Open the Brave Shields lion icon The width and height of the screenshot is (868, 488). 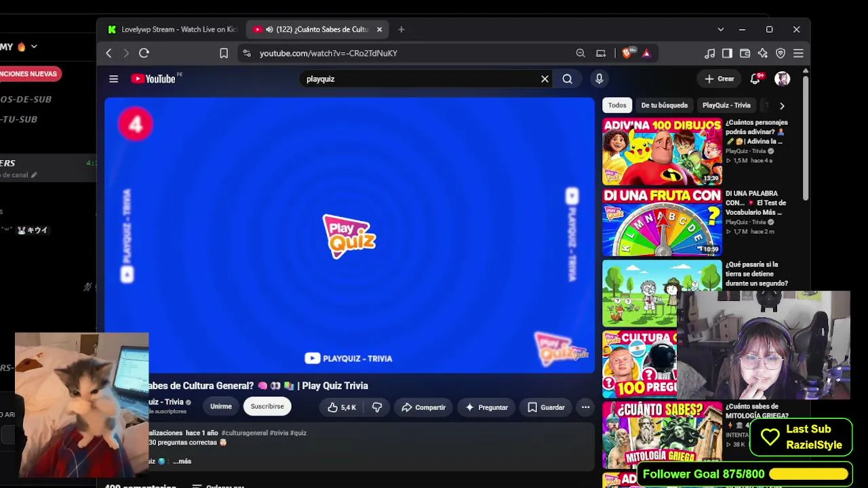coord(627,53)
